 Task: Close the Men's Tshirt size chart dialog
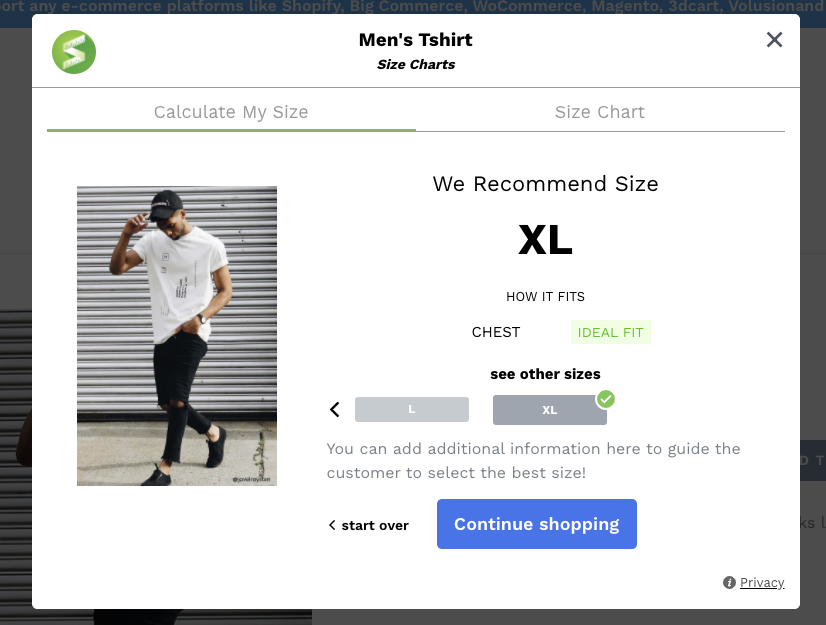tap(774, 40)
